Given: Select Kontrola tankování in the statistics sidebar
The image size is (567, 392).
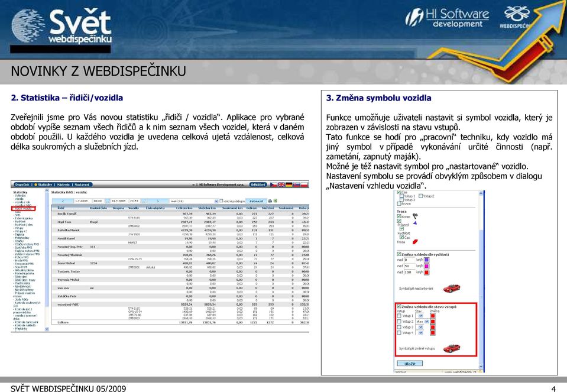Looking at the screenshot, I should coord(27,322).
